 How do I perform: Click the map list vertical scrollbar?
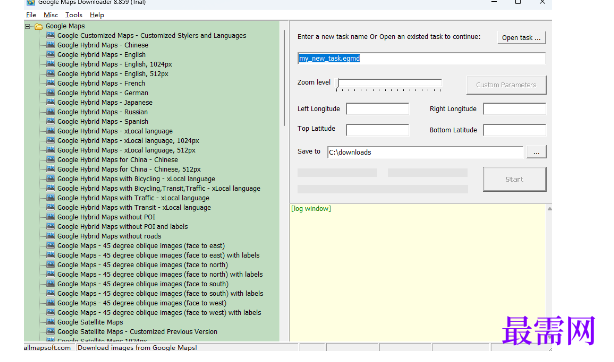284,78
